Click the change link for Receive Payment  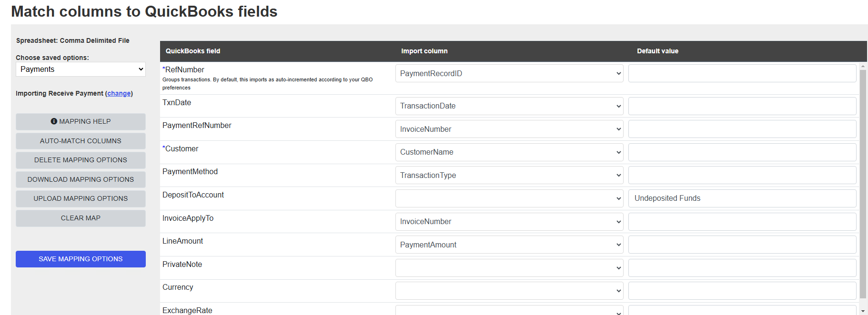pyautogui.click(x=119, y=93)
